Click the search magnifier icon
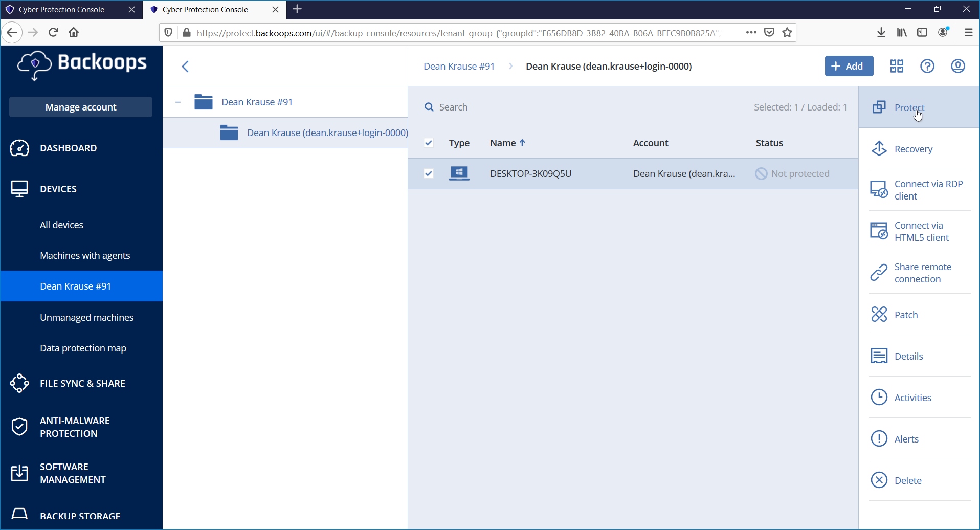This screenshot has width=980, height=530. tap(429, 107)
